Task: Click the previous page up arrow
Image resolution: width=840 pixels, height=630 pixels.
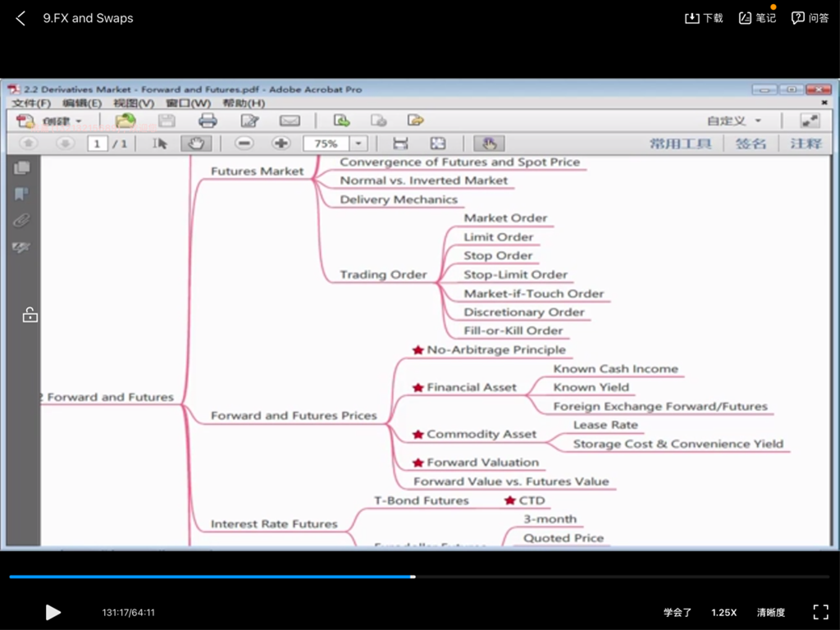Action: coord(29,143)
